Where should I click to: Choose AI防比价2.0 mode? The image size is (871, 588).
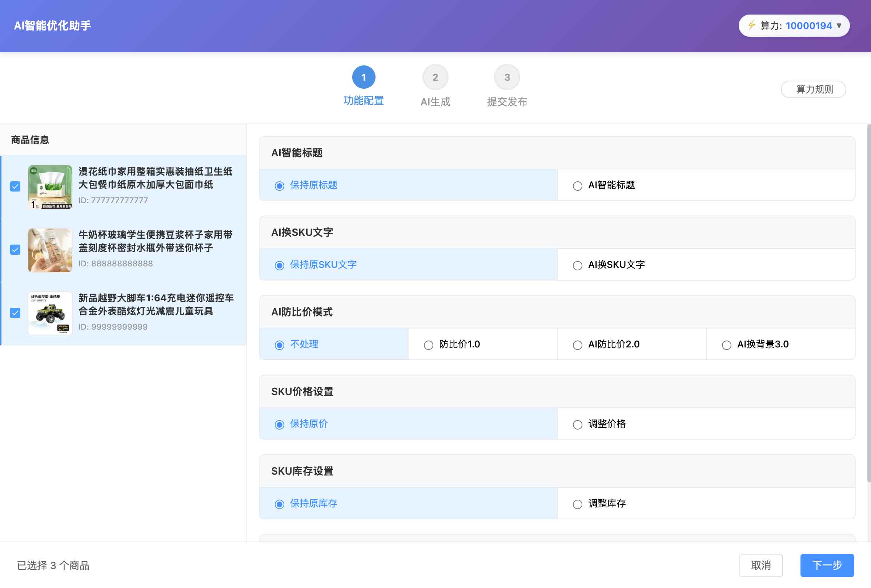click(x=577, y=345)
